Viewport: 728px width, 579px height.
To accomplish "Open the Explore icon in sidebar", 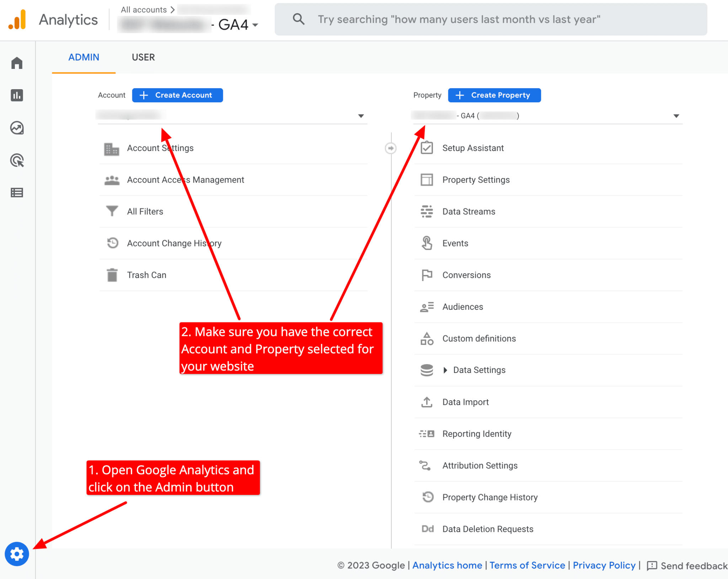I will tap(17, 128).
